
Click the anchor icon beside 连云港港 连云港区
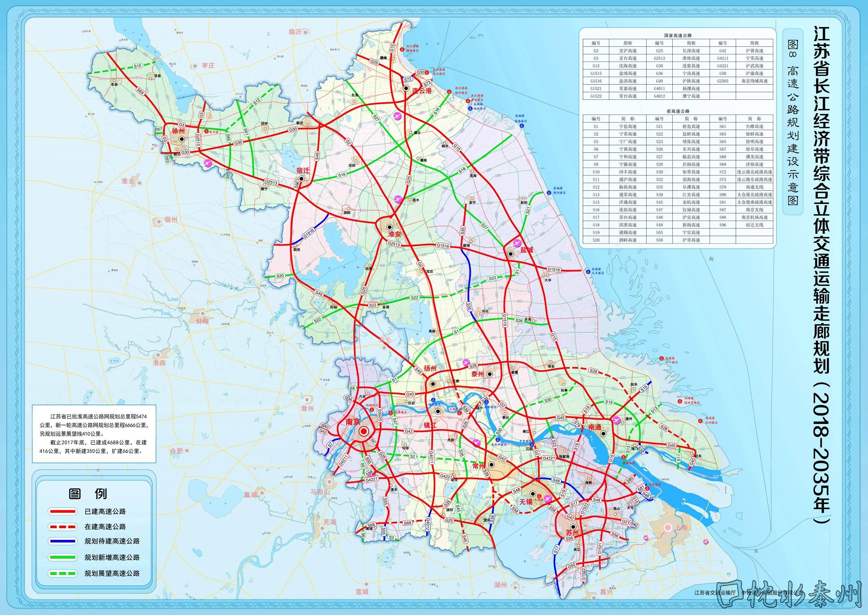click(427, 72)
